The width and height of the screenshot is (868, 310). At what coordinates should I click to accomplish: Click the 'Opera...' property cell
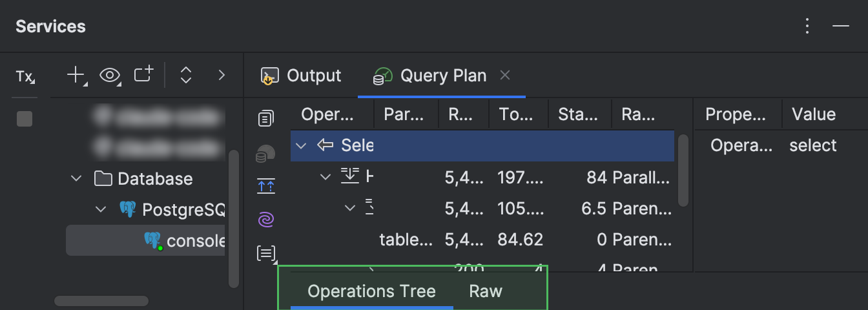[741, 145]
